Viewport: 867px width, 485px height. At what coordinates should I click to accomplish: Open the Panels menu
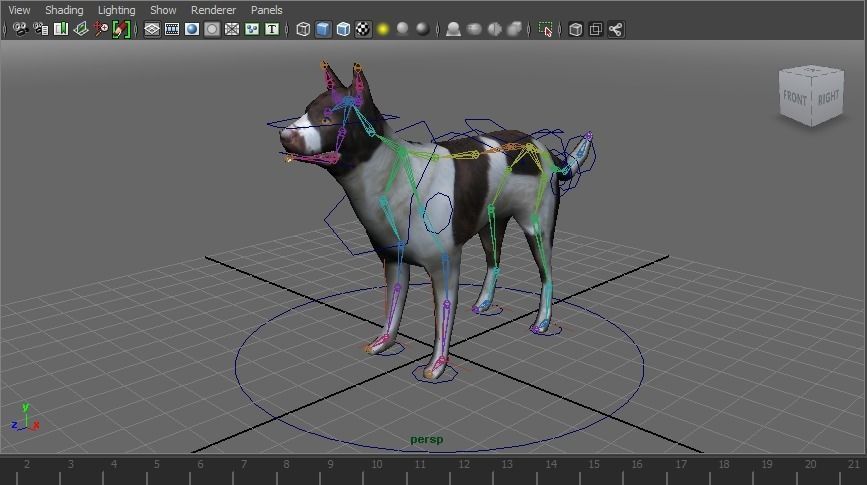tap(267, 10)
